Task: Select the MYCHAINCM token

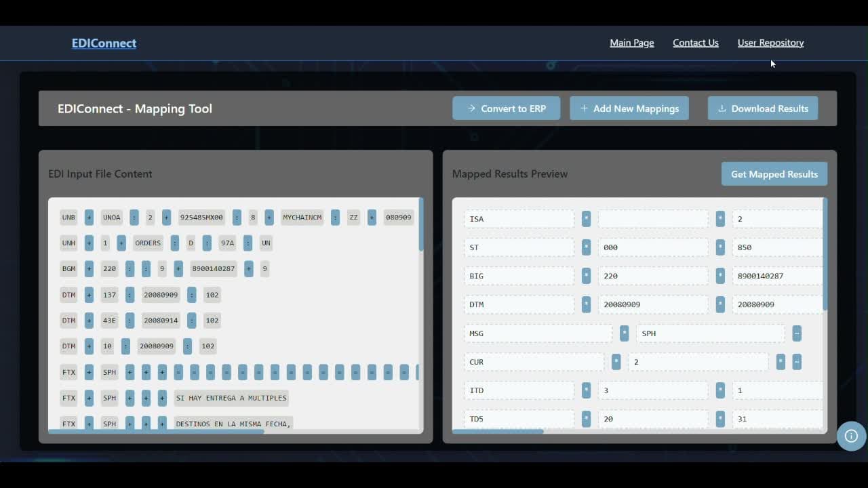Action: 302,218
